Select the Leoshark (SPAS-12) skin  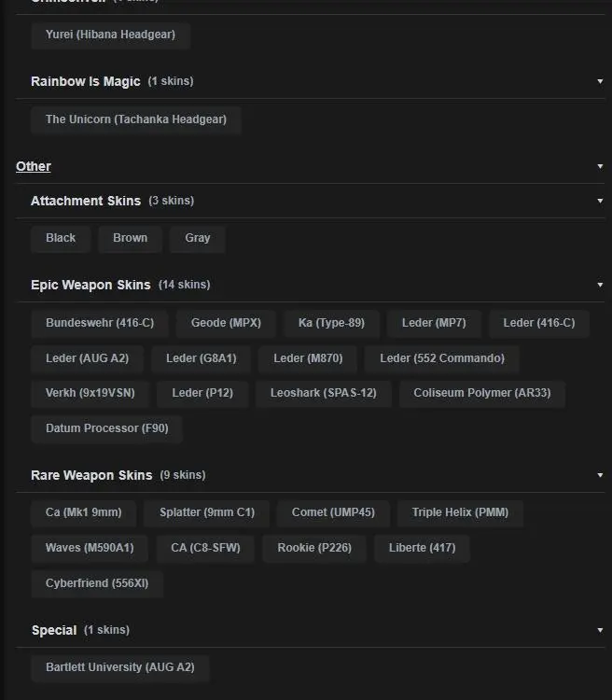324,393
